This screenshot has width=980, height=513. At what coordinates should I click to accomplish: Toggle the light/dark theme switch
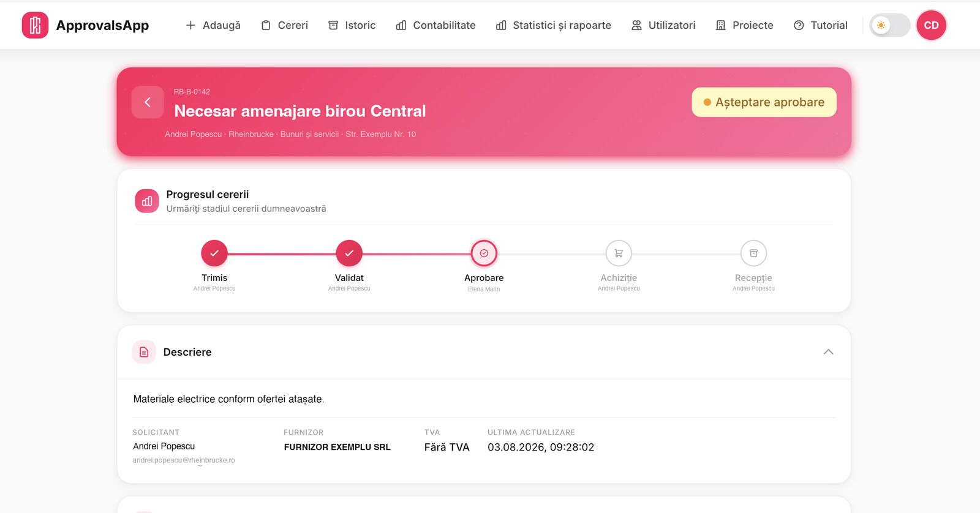point(890,25)
